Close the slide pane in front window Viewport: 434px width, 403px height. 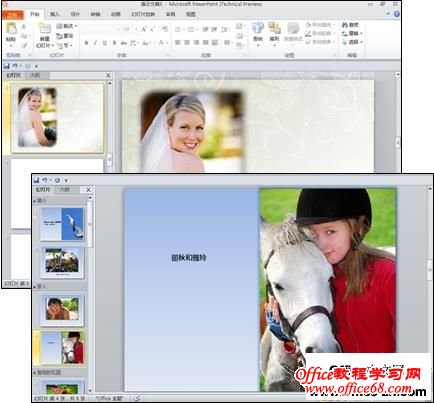88,190
